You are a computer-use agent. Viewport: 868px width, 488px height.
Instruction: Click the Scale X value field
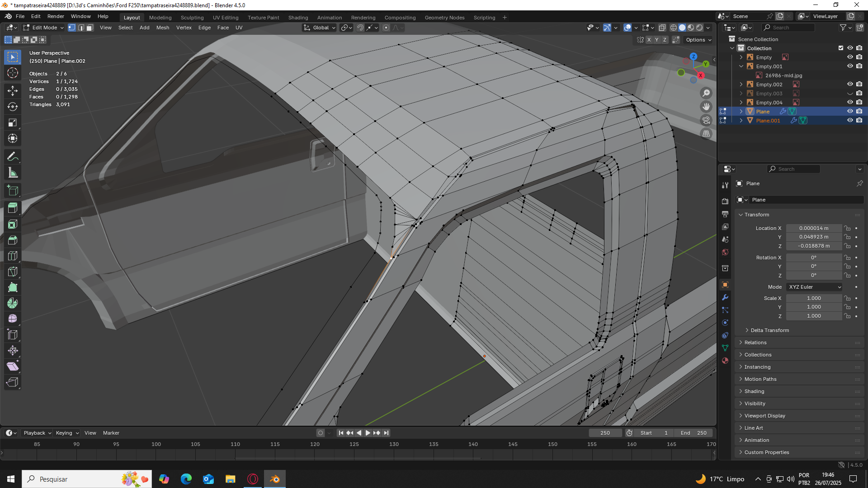tap(814, 298)
